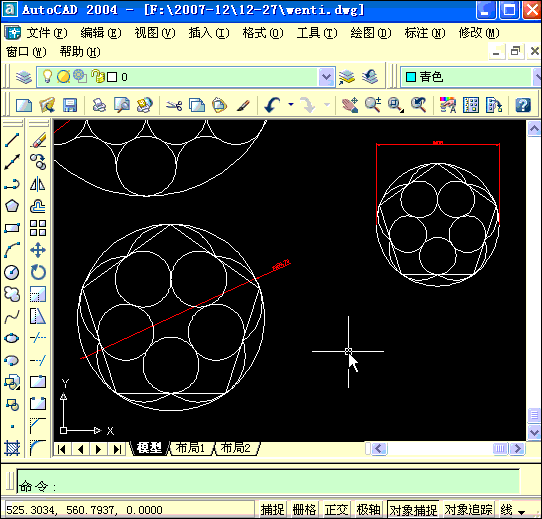Toggle layer 0 on/off lightbulb
Screen dimensions: 542x519
(47, 76)
